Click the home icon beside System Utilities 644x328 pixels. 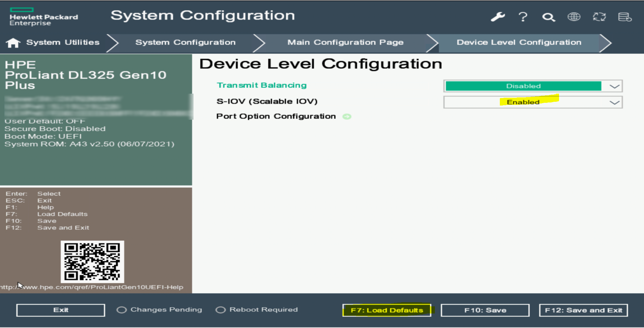[13, 42]
